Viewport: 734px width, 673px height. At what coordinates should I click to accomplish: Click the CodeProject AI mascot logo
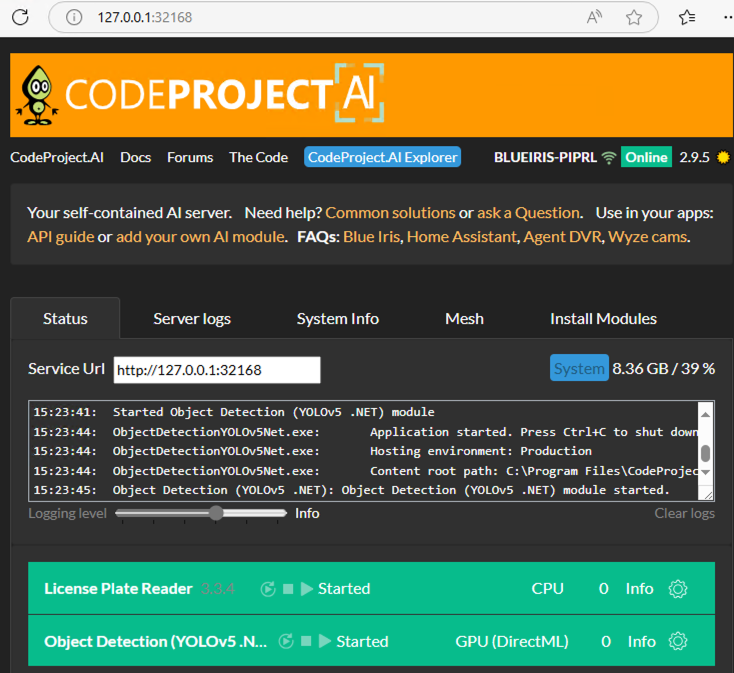pos(37,95)
